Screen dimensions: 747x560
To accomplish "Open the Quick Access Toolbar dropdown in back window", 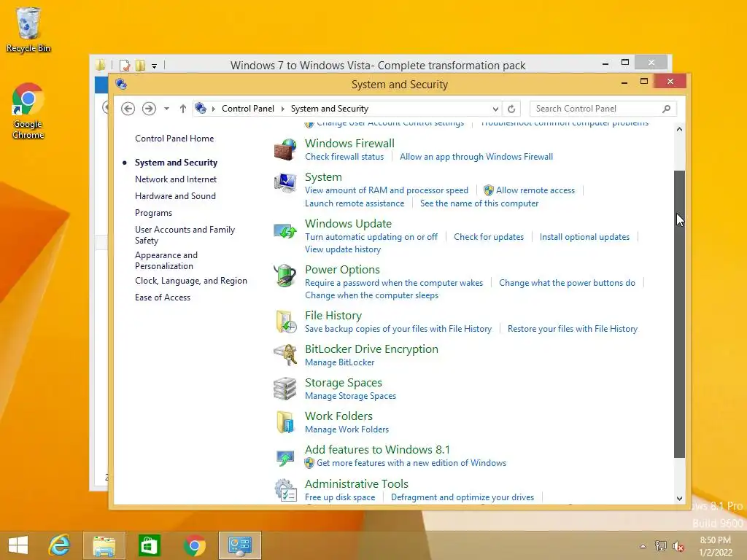I will [x=155, y=66].
